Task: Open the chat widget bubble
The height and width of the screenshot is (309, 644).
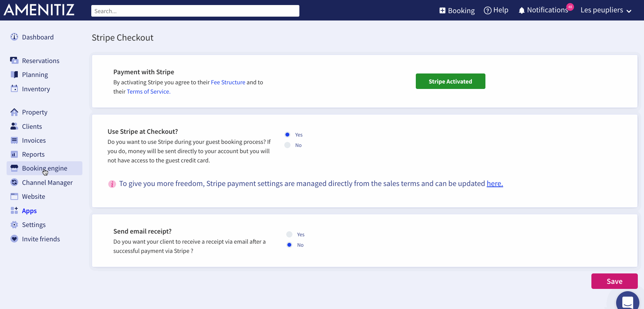Action: pyautogui.click(x=628, y=302)
